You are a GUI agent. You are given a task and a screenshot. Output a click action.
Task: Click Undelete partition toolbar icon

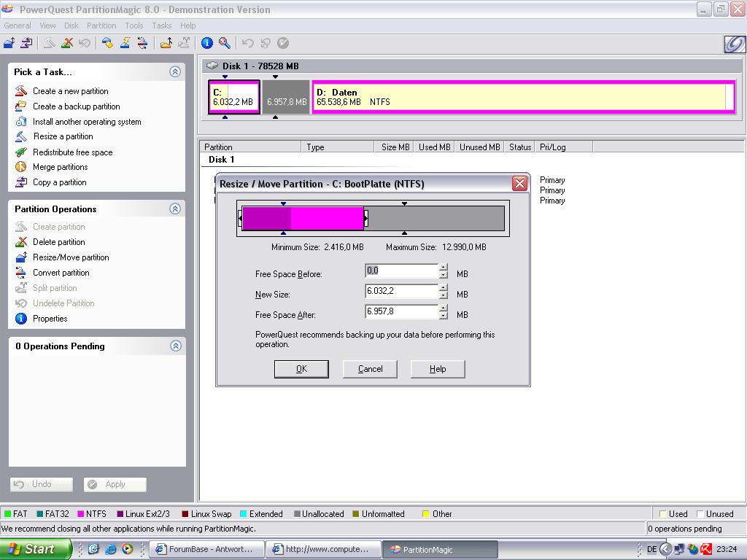tap(85, 43)
